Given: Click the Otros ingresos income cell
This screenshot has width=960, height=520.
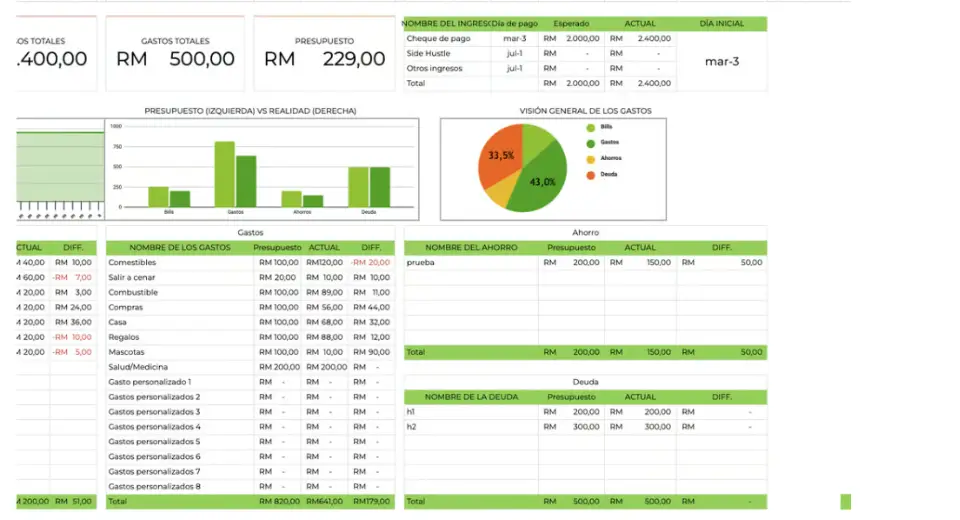Looking at the screenshot, I should pos(446,68).
